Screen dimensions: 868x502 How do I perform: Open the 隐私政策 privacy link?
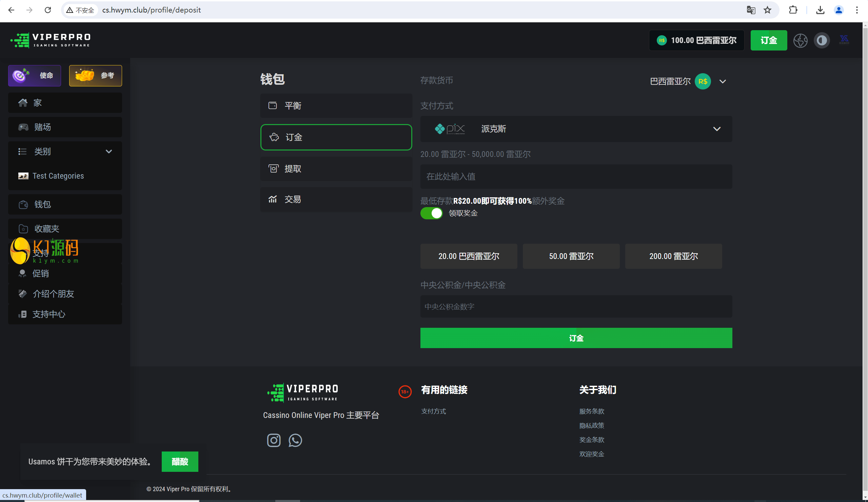tap(592, 425)
